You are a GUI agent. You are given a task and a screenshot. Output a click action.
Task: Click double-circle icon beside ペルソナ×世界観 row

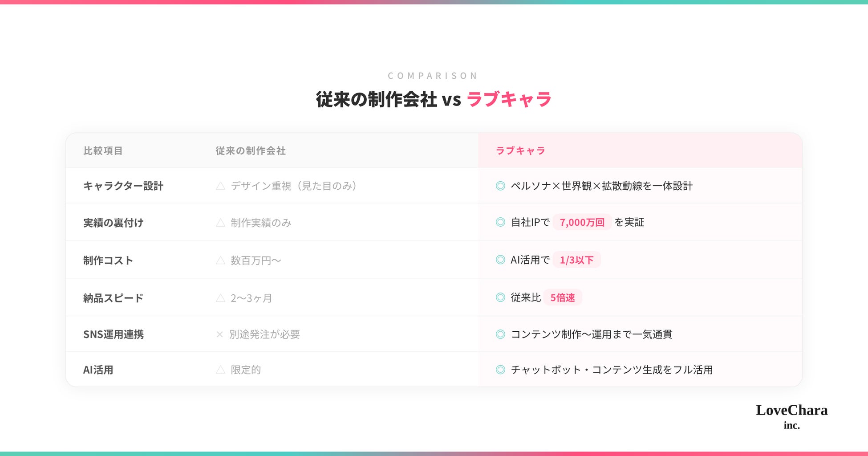[x=500, y=186]
